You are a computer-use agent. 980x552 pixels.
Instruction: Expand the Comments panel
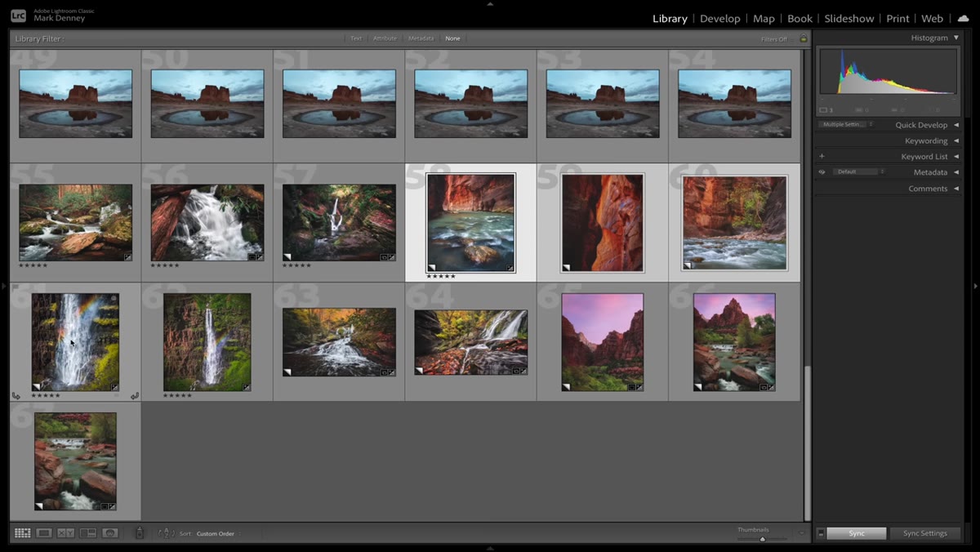(x=956, y=189)
